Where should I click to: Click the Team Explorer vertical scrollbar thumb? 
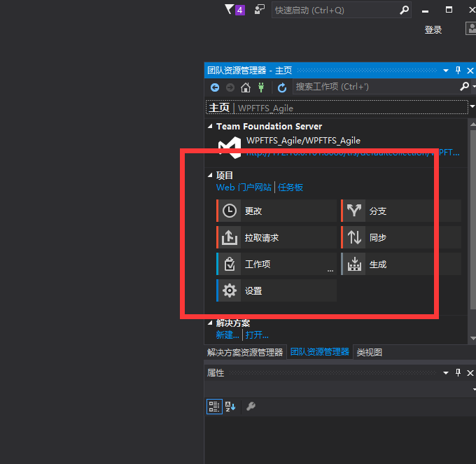[x=473, y=220]
